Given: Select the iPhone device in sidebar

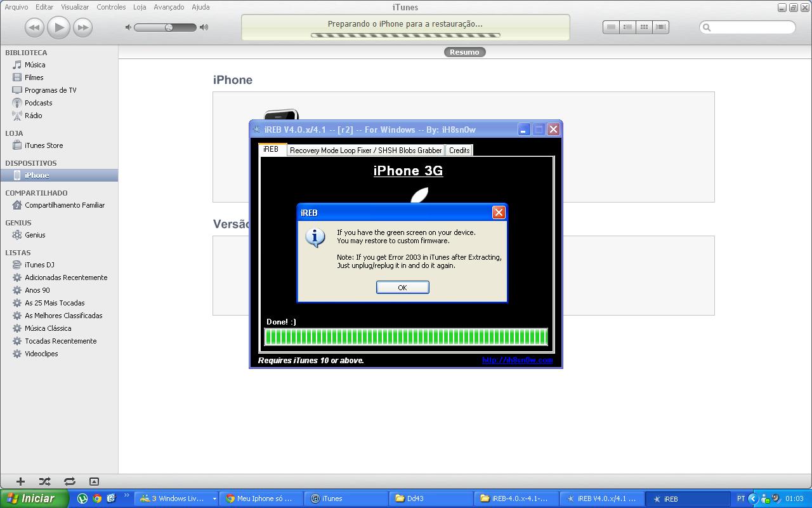Looking at the screenshot, I should pyautogui.click(x=59, y=175).
